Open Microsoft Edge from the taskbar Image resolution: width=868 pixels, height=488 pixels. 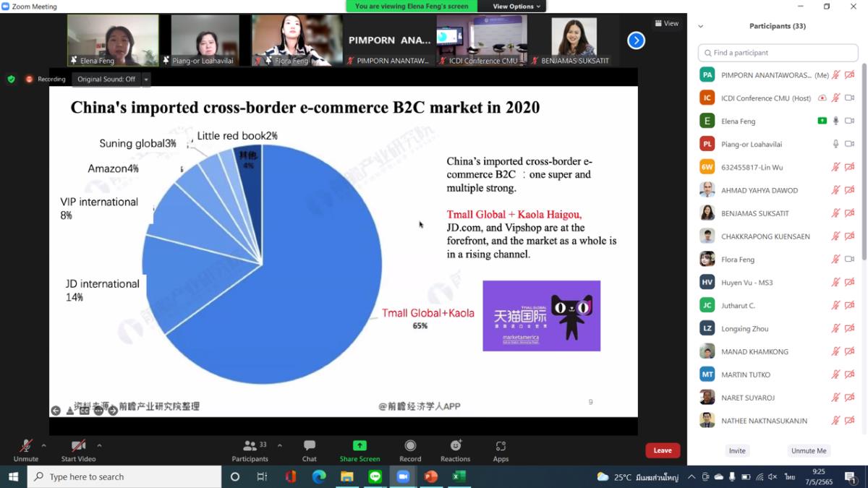coord(319,476)
